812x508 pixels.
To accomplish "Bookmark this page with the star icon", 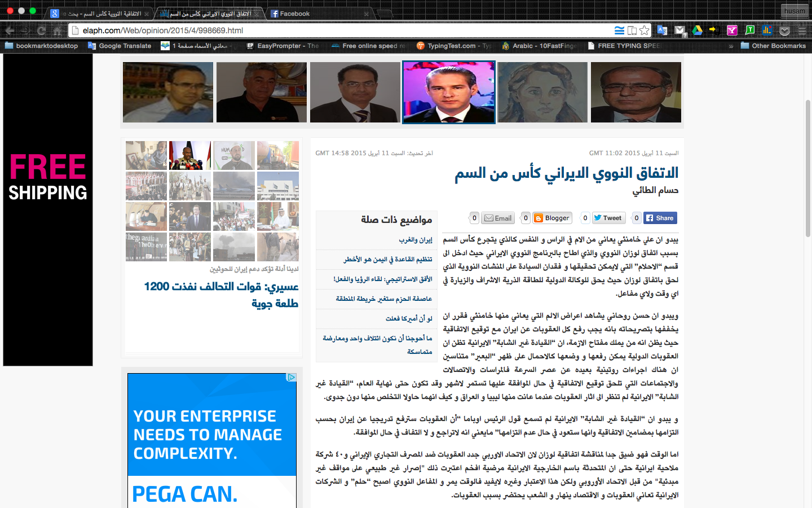I will tap(645, 30).
